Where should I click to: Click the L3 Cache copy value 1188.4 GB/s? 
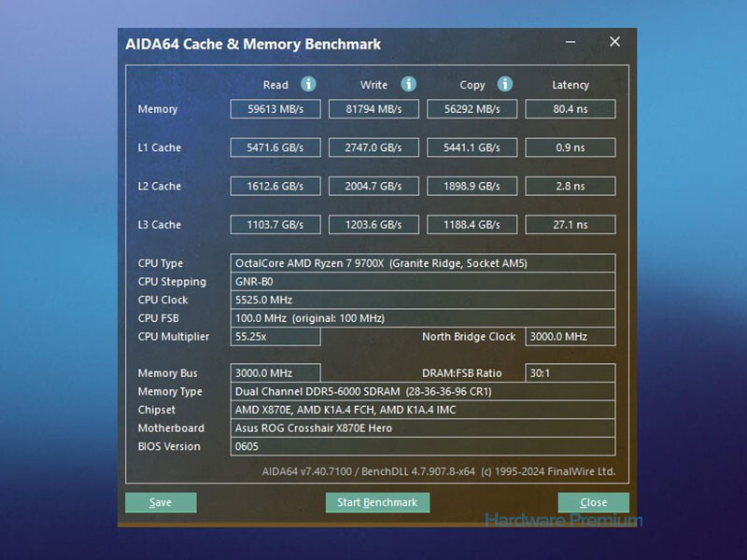[x=472, y=225]
